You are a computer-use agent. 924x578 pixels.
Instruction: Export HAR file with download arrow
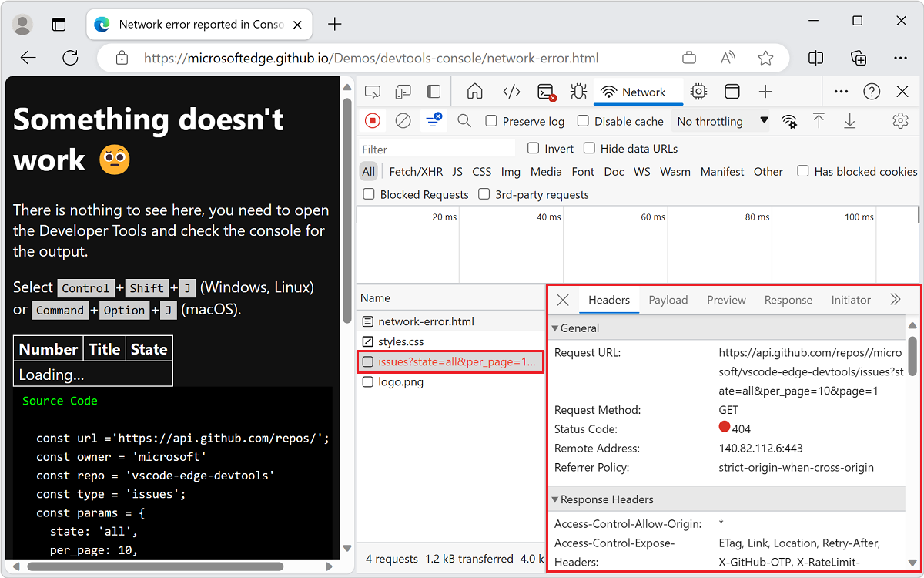848,121
